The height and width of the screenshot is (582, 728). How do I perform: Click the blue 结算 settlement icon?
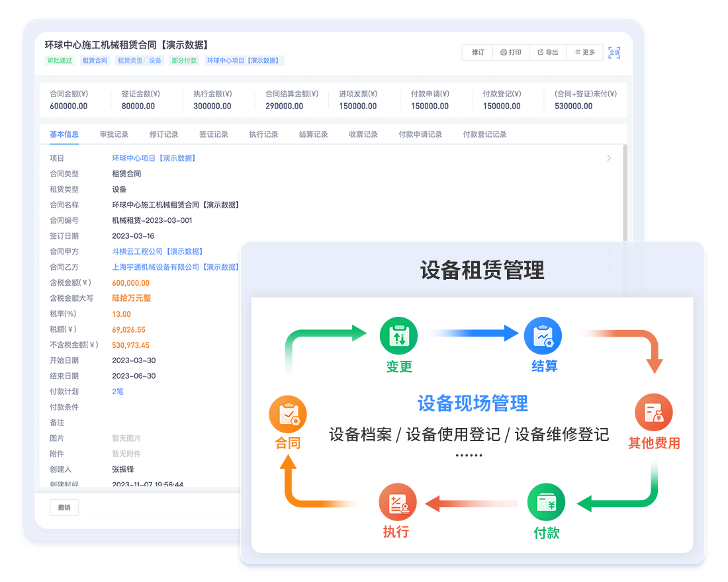543,336
